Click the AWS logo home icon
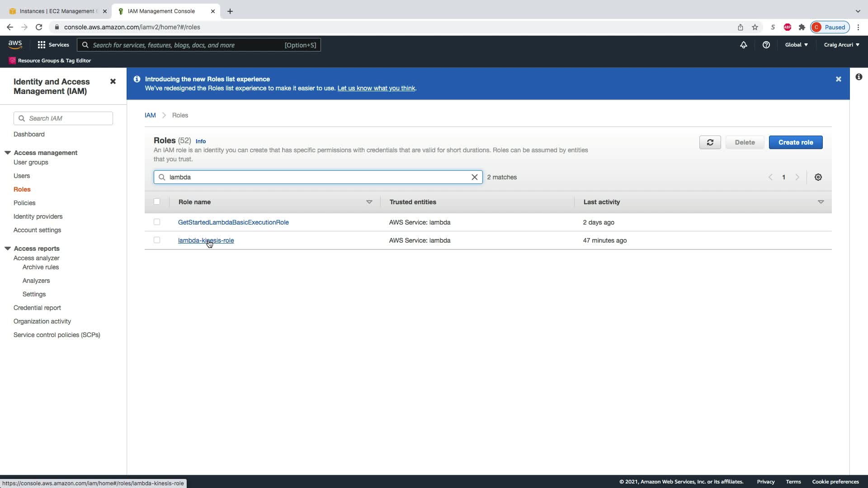The width and height of the screenshot is (868, 488). click(x=15, y=44)
